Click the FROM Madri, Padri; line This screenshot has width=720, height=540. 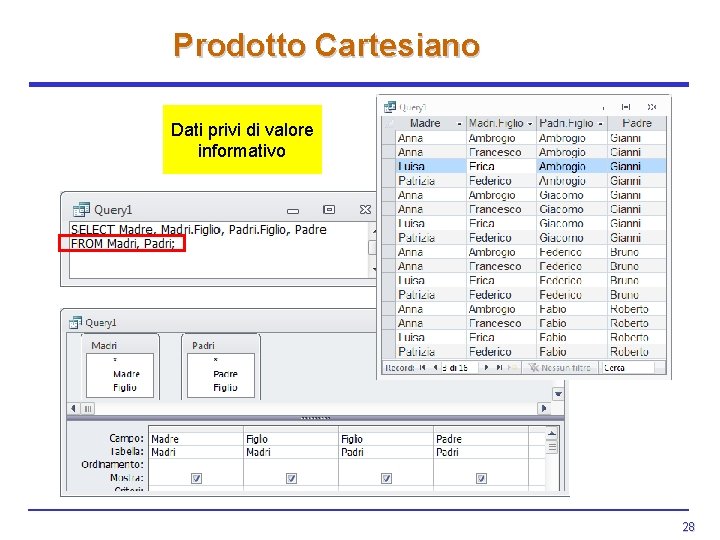click(123, 243)
